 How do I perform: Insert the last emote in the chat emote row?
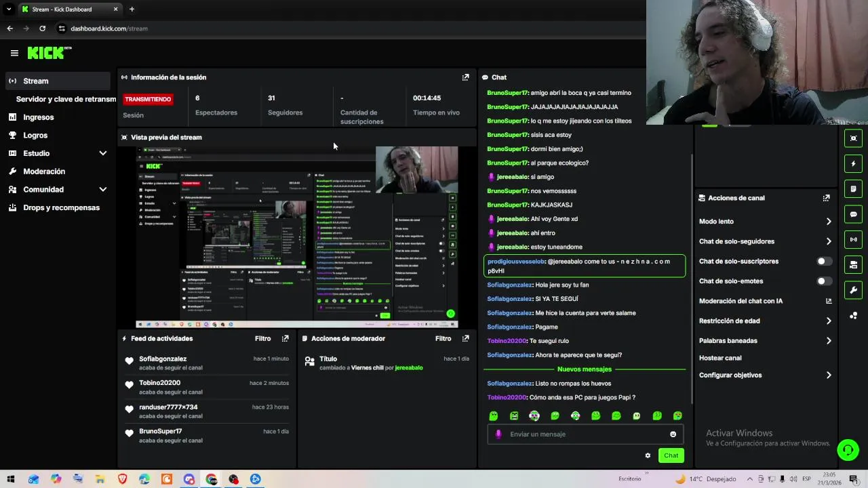pyautogui.click(x=677, y=415)
